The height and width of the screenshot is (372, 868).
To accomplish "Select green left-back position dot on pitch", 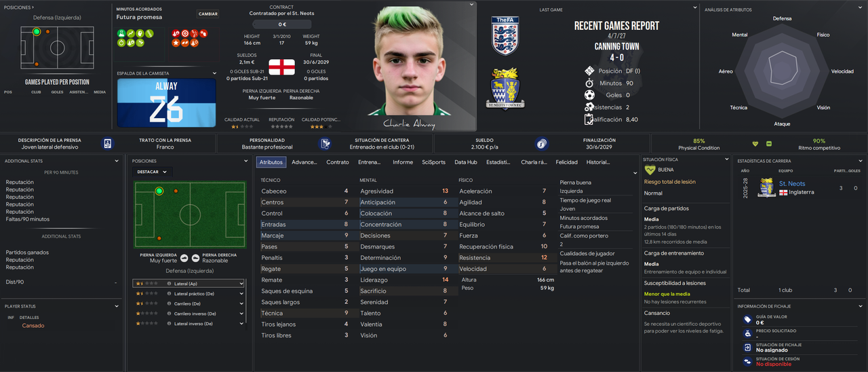I will (x=159, y=191).
